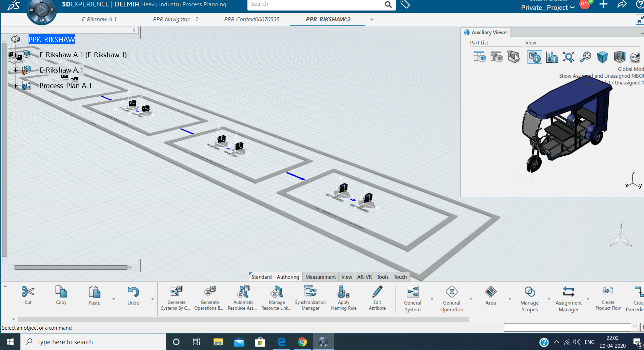Click the Paste tool icon
644x350 pixels.
pos(95,292)
